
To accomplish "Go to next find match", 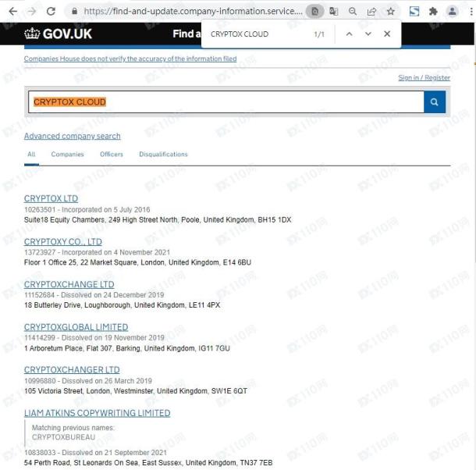I will click(368, 34).
